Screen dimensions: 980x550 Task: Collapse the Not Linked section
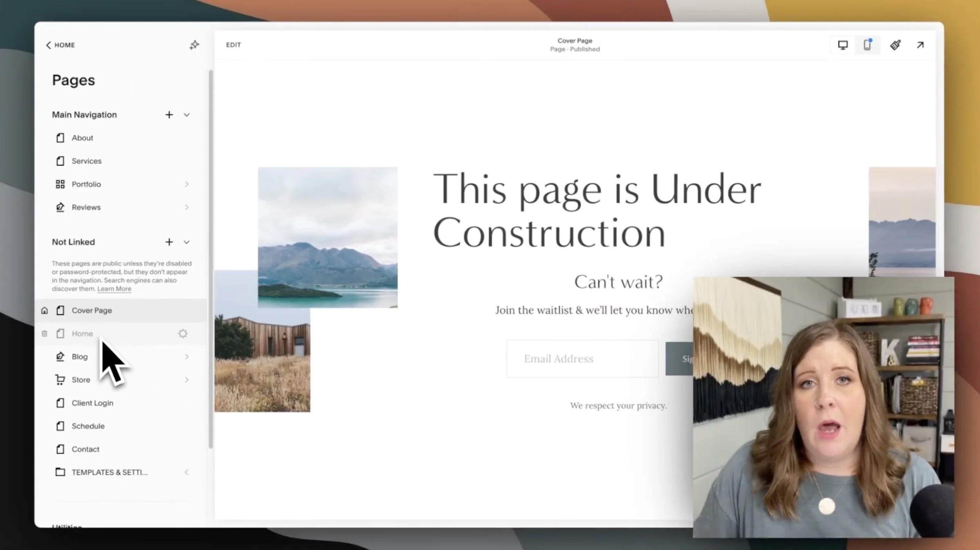pyautogui.click(x=187, y=242)
